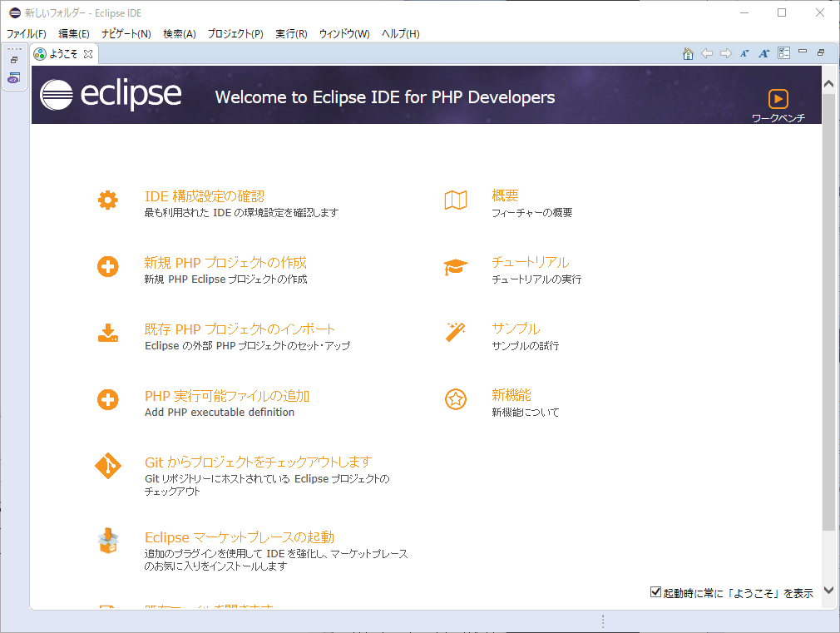This screenshot has width=840, height=633.
Task: Open the 検索(A) menu
Action: click(x=180, y=34)
